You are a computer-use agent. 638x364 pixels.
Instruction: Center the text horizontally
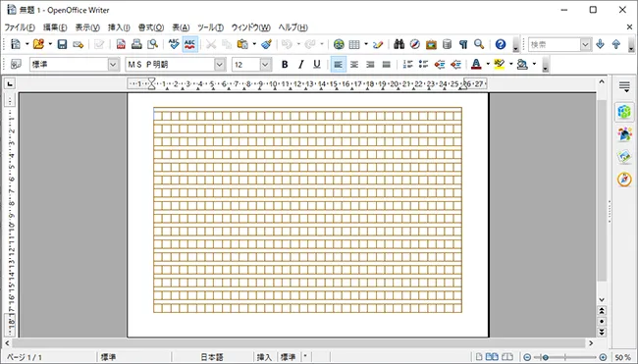(x=354, y=64)
